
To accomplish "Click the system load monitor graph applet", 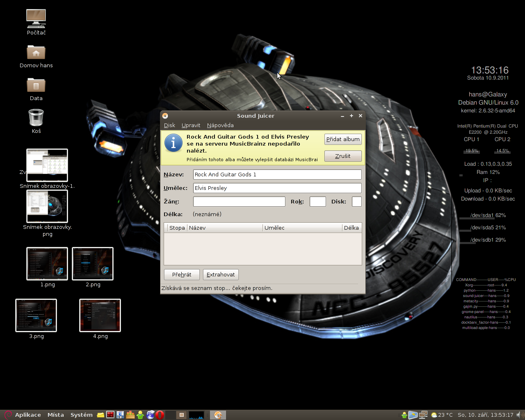I will click(196, 415).
